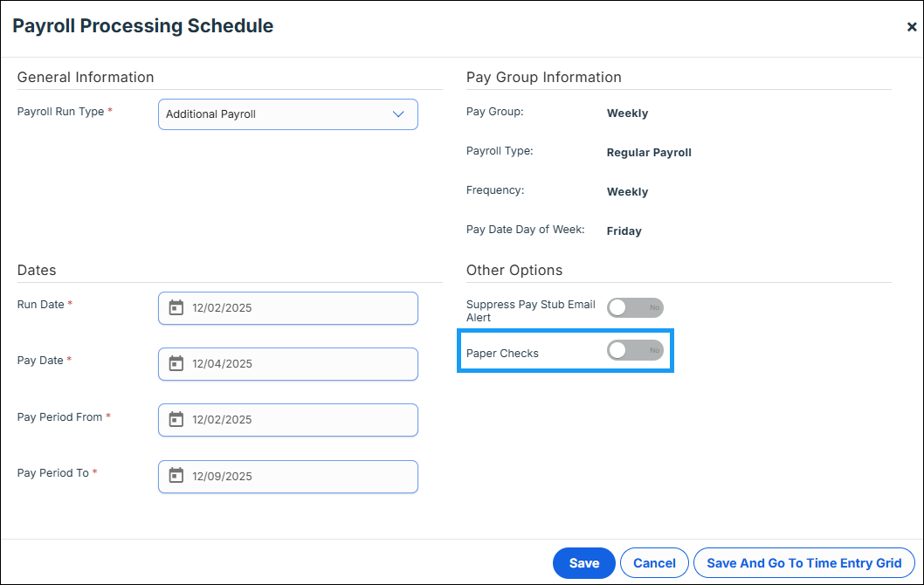The height and width of the screenshot is (585, 924).
Task: Click the Additional Payroll selected value
Action: point(210,114)
